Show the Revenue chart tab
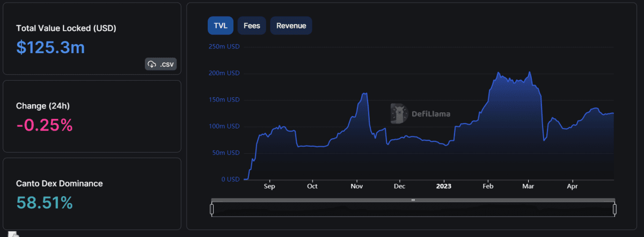Screen dimensions: 644x237 291,25
